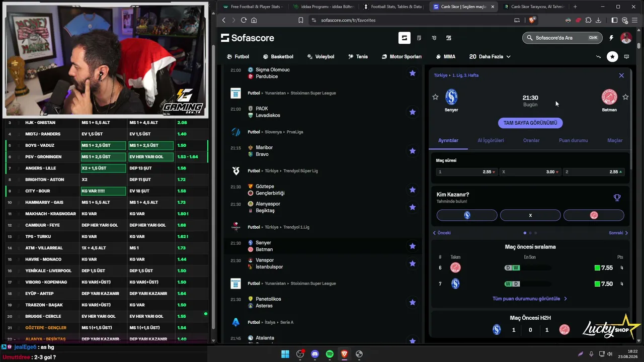Switch to the Maçlar tab
Viewport: 644px width, 362px height.
(615, 140)
